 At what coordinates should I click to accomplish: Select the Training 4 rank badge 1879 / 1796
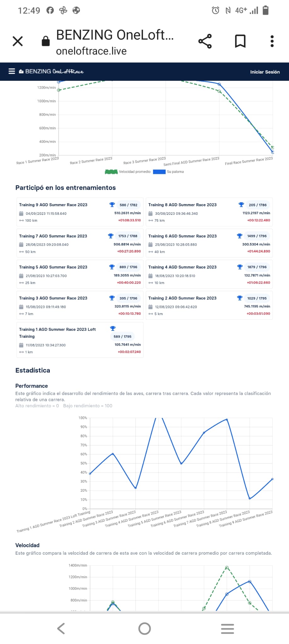tap(257, 267)
